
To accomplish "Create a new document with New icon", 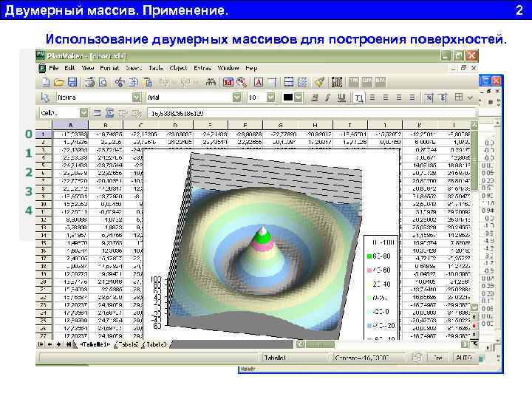I will pos(46,82).
